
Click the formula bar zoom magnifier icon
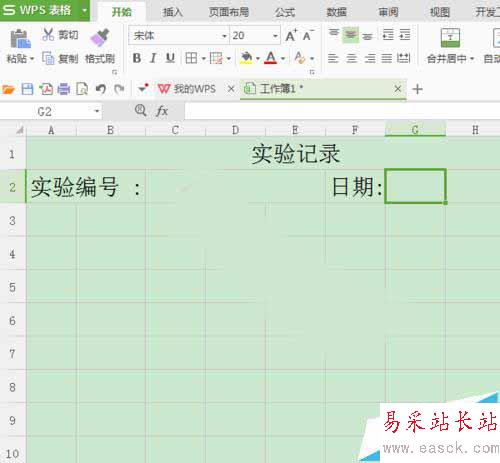[x=141, y=110]
